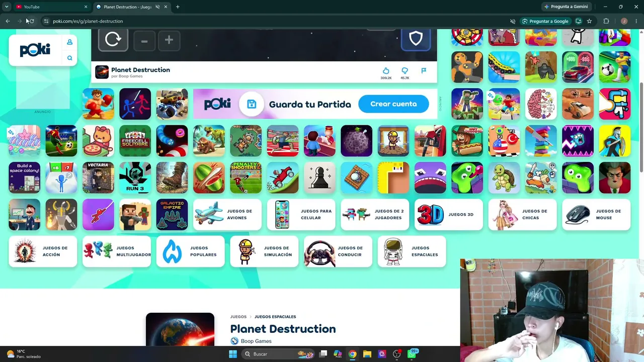The image size is (644, 362).
Task: Open the Freecell Solitaire game thumbnail
Action: coord(135,141)
